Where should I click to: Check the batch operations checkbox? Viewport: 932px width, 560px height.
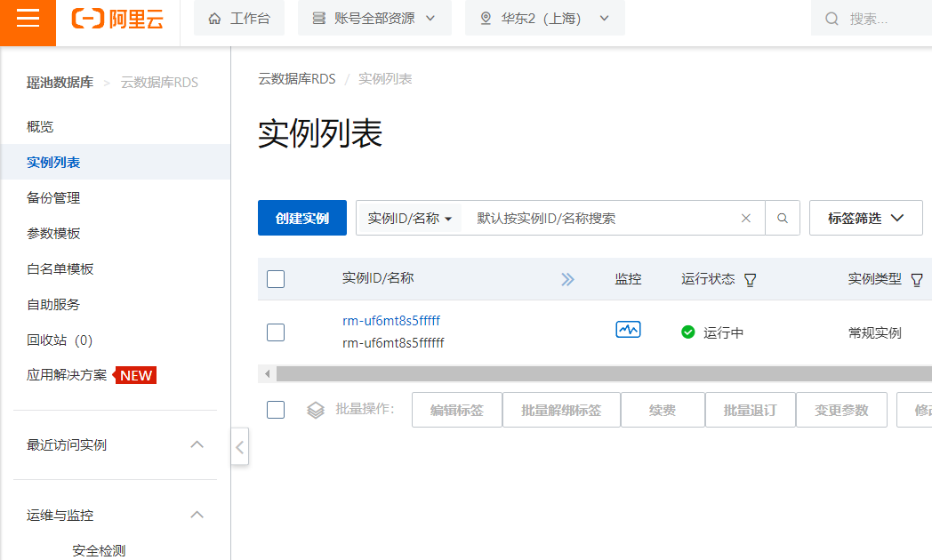pos(276,410)
